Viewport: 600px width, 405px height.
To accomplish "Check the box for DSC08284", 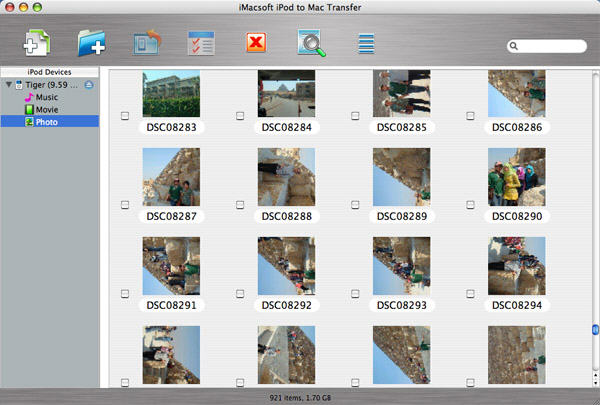I will pos(240,116).
